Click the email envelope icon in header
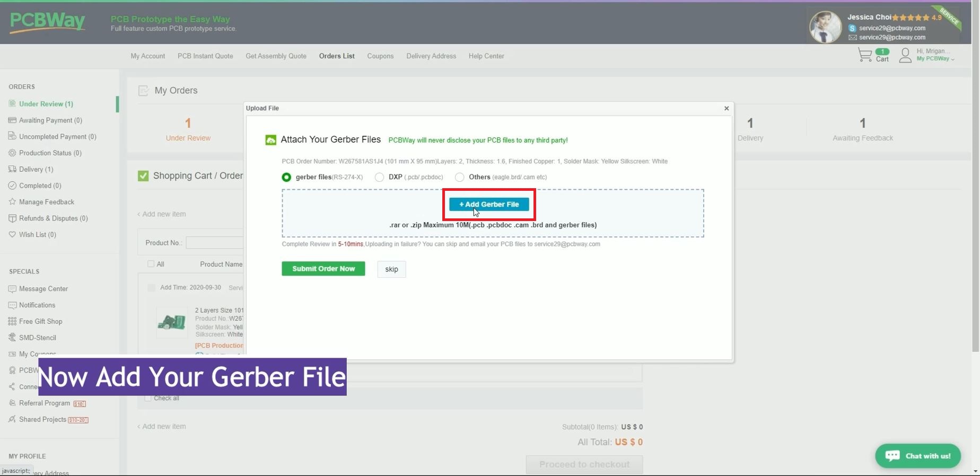The image size is (980, 476). pyautogui.click(x=852, y=38)
